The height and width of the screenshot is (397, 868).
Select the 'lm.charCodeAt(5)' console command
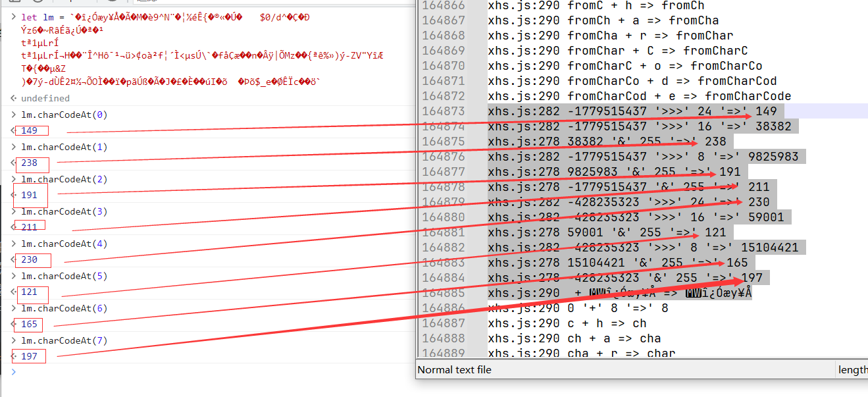click(64, 276)
